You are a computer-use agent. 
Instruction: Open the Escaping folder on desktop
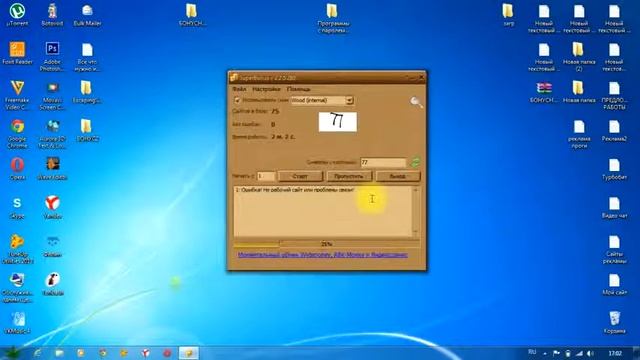pyautogui.click(x=87, y=92)
